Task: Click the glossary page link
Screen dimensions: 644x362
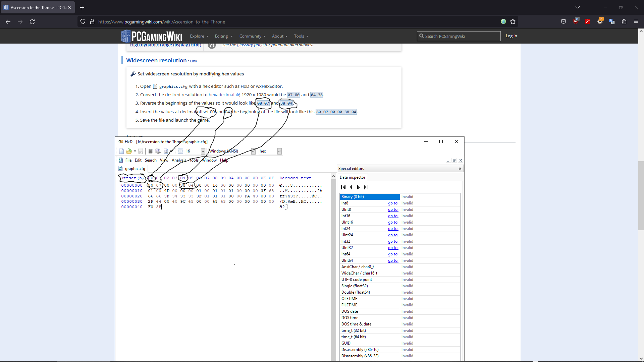Action: coord(250,45)
